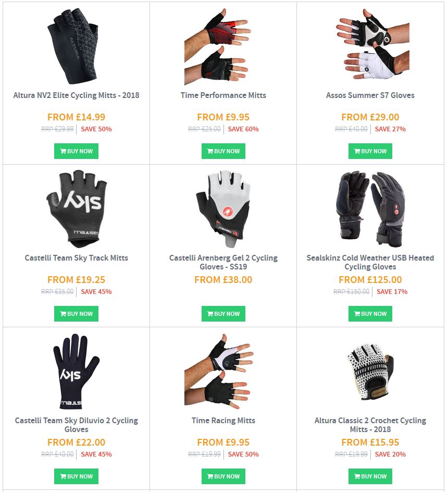Click Buy Now for Castelli Diluvio 2 Gloves

coord(76,476)
